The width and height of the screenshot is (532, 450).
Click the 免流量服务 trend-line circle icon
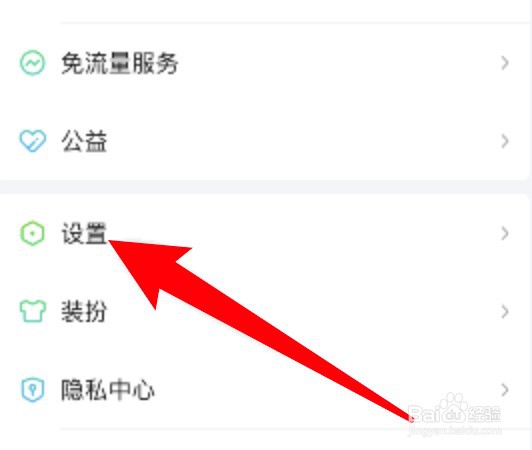pyautogui.click(x=32, y=63)
